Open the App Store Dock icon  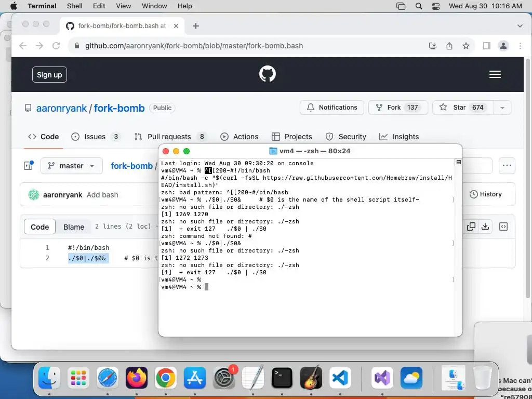pos(195,378)
